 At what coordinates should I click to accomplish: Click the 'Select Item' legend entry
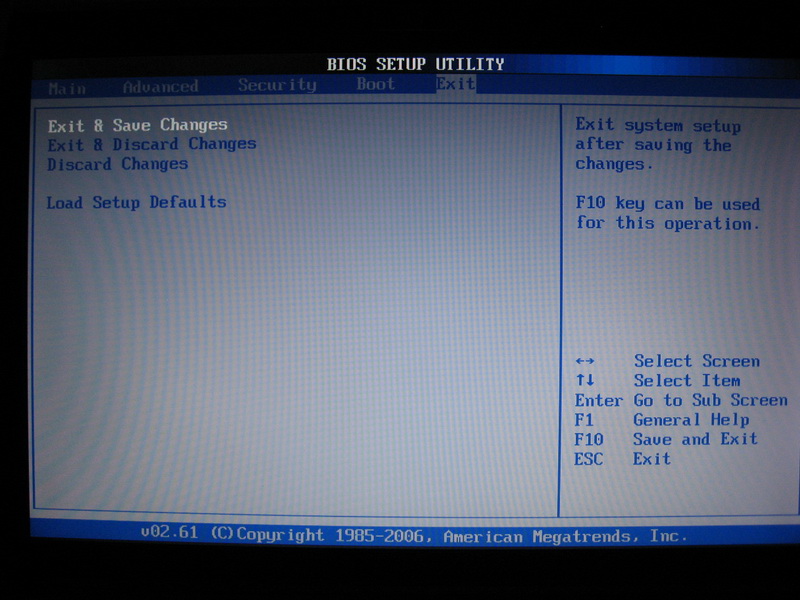(x=687, y=381)
